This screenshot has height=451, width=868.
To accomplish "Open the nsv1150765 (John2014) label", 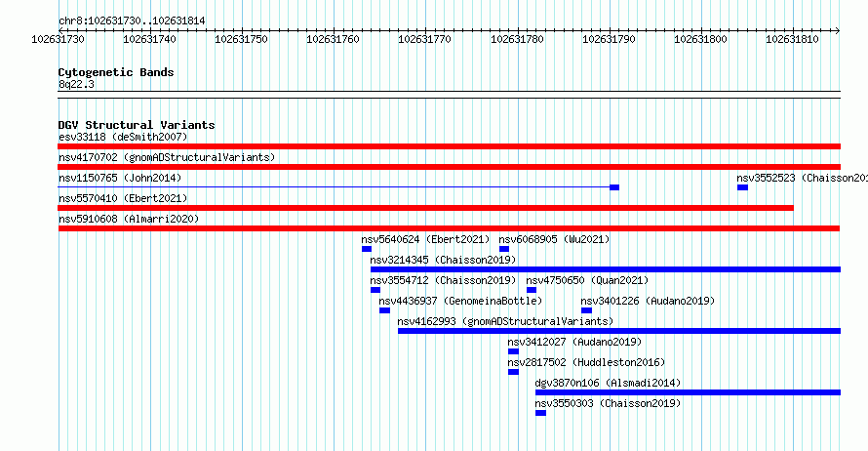I will click(120, 178).
